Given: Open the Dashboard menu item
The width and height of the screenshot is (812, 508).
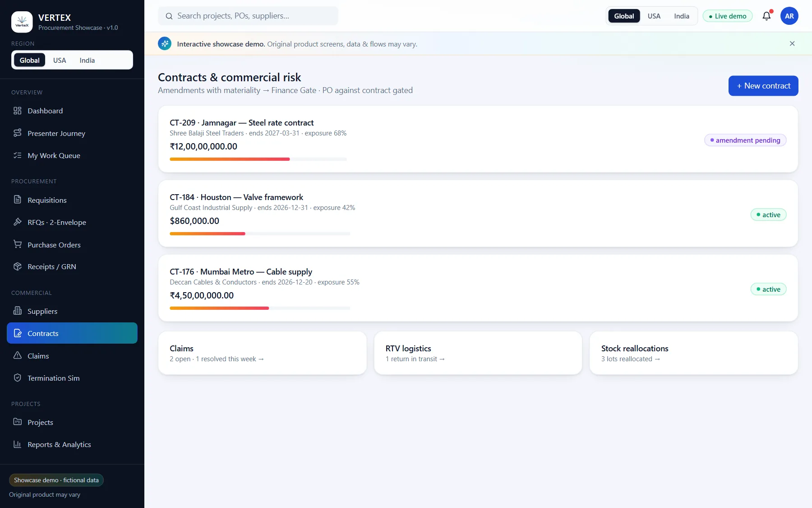Looking at the screenshot, I should click(72, 111).
